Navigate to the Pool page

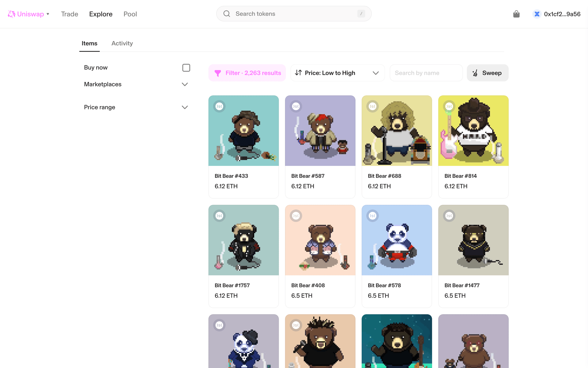[130, 14]
